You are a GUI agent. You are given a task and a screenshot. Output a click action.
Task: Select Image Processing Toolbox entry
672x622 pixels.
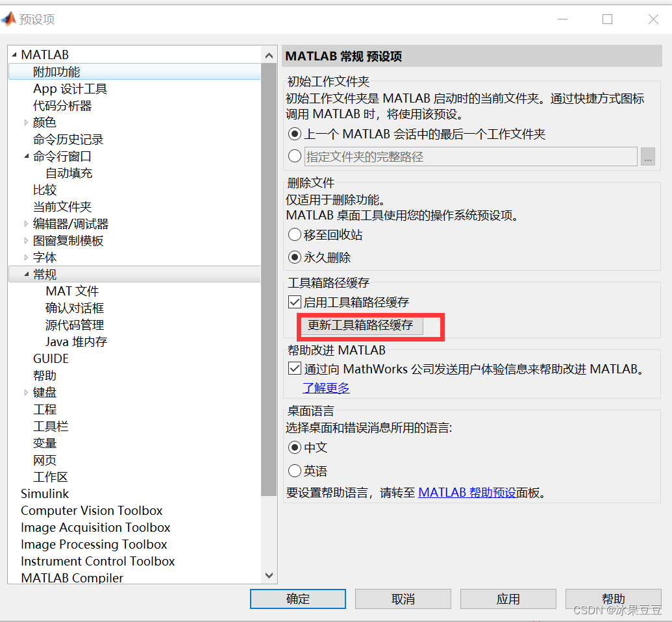[94, 544]
